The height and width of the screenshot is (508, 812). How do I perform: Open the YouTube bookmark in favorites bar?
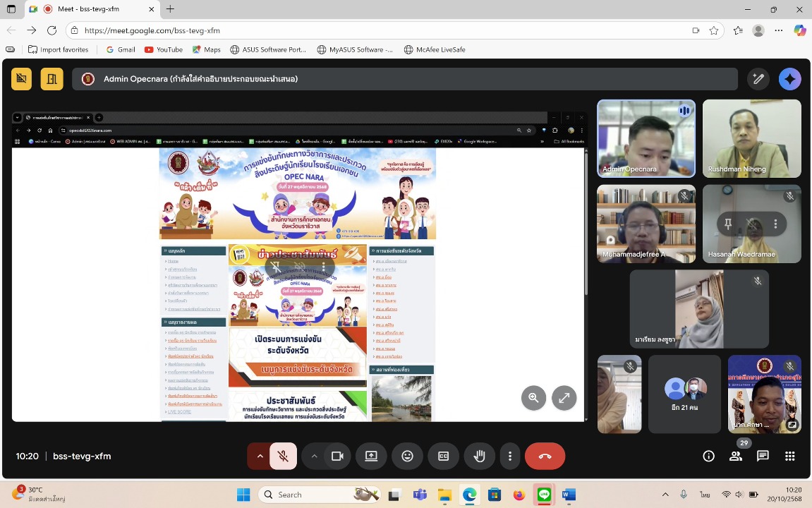click(163, 49)
